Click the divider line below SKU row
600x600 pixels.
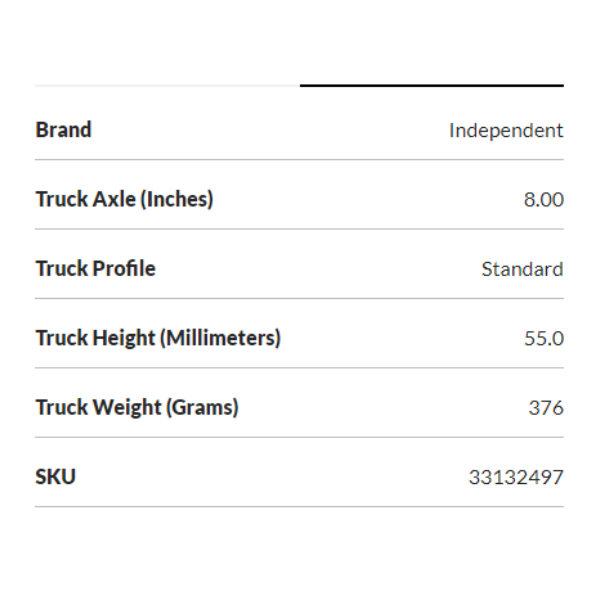[x=299, y=506]
